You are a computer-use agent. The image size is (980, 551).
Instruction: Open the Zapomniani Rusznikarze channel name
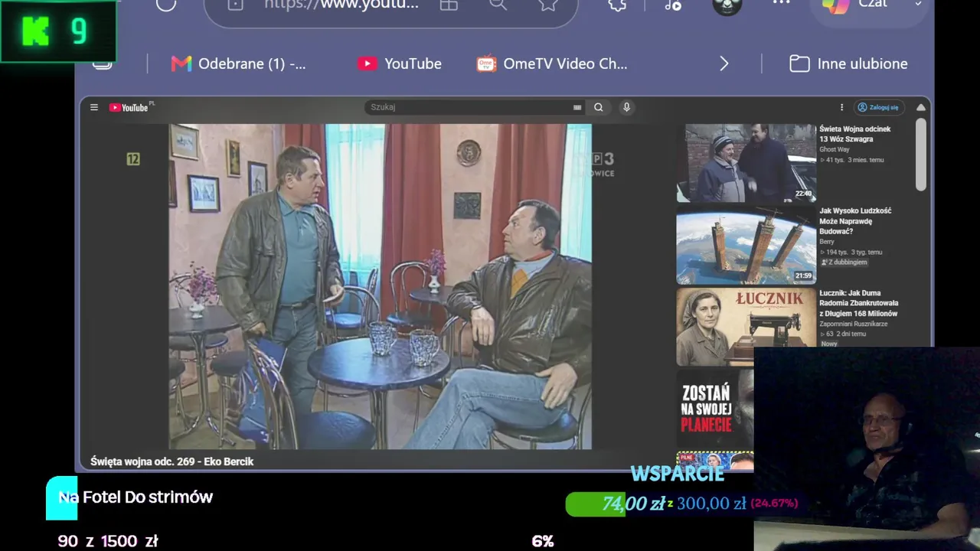pyautogui.click(x=854, y=324)
